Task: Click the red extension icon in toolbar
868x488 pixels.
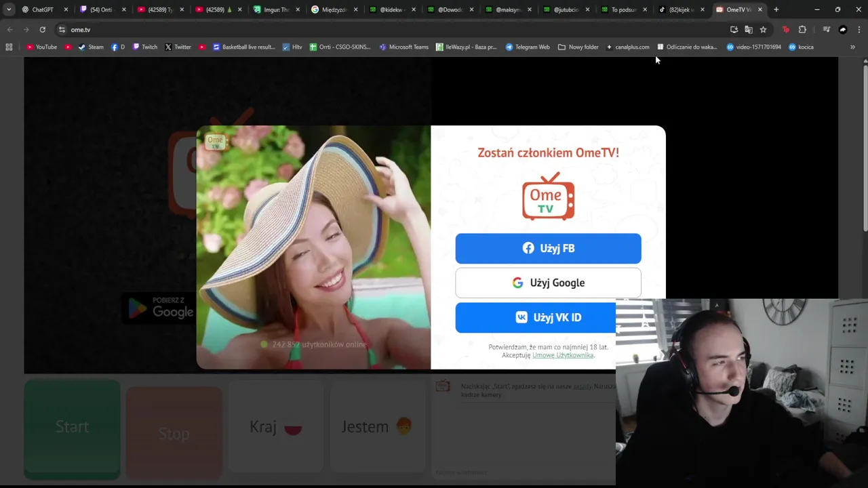Action: tap(786, 30)
